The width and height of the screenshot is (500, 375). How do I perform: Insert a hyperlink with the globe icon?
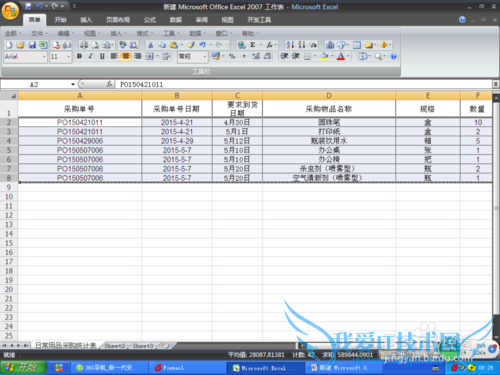241,45
